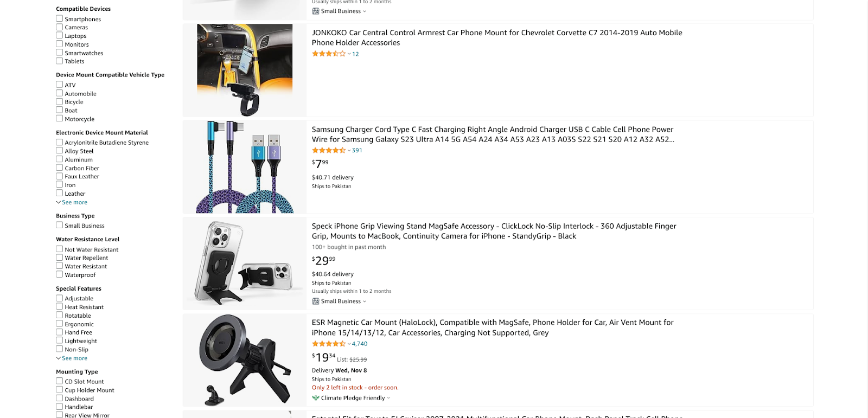Open ESR Magnetic Car Mount product image
Screen dimensions: 868x418
coord(245,360)
